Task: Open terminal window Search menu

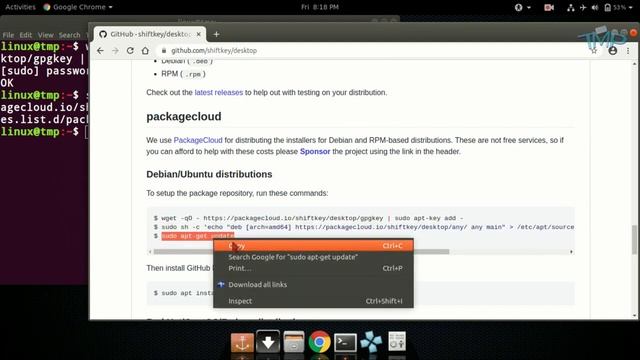Action: 69,35
